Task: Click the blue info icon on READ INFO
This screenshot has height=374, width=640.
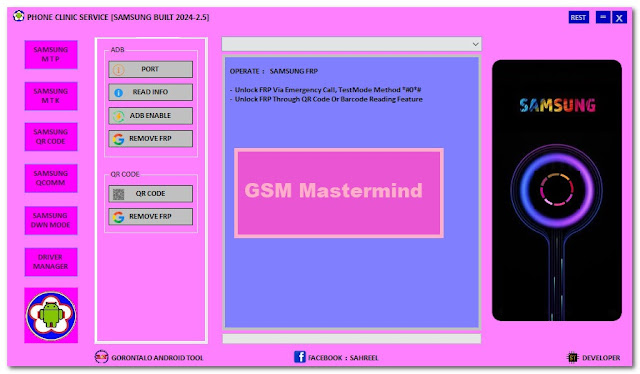Action: pyautogui.click(x=118, y=93)
